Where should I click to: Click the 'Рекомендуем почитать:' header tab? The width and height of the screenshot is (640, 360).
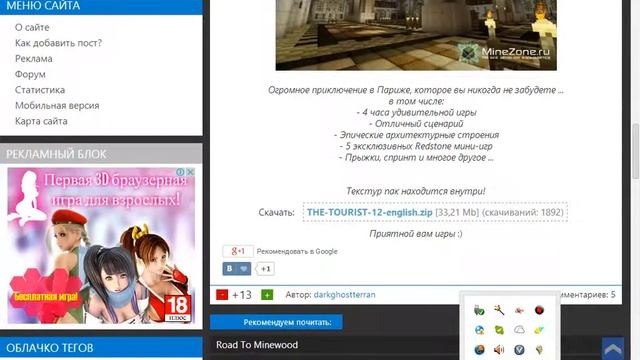276,322
